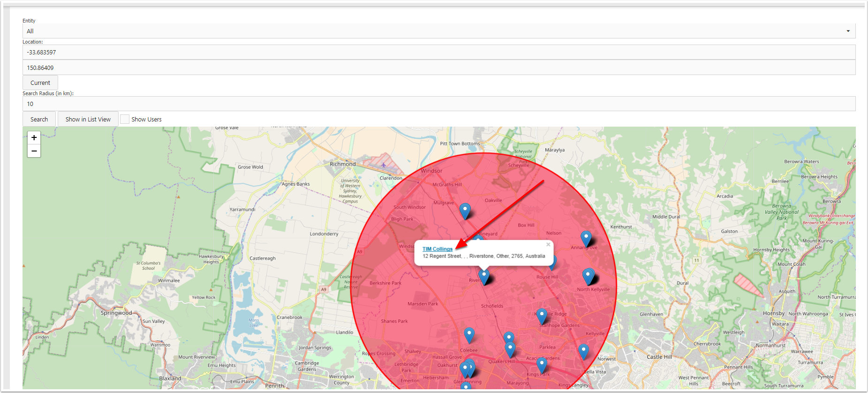Select the map pin near Bella Vista

(583, 351)
